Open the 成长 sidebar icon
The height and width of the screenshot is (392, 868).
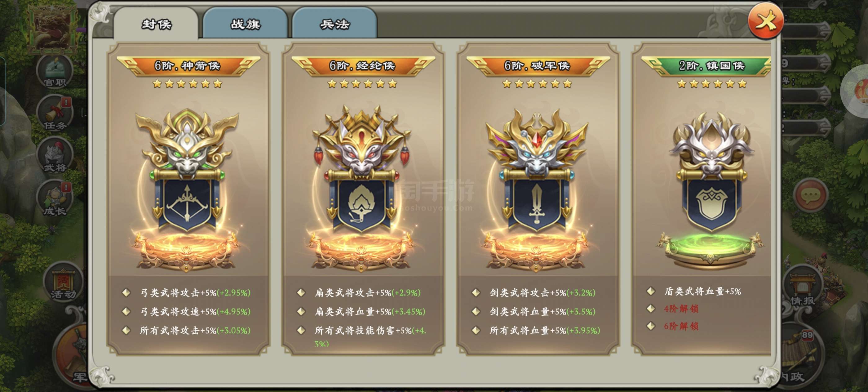point(55,199)
